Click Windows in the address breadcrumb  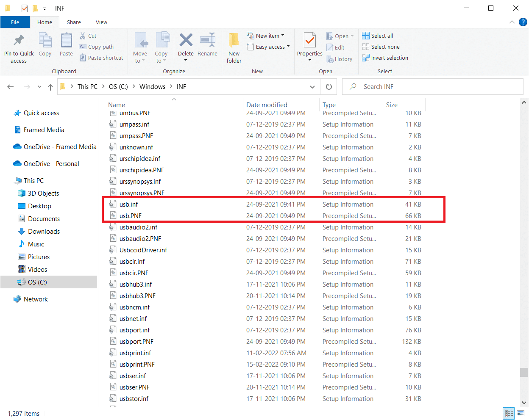(x=152, y=86)
